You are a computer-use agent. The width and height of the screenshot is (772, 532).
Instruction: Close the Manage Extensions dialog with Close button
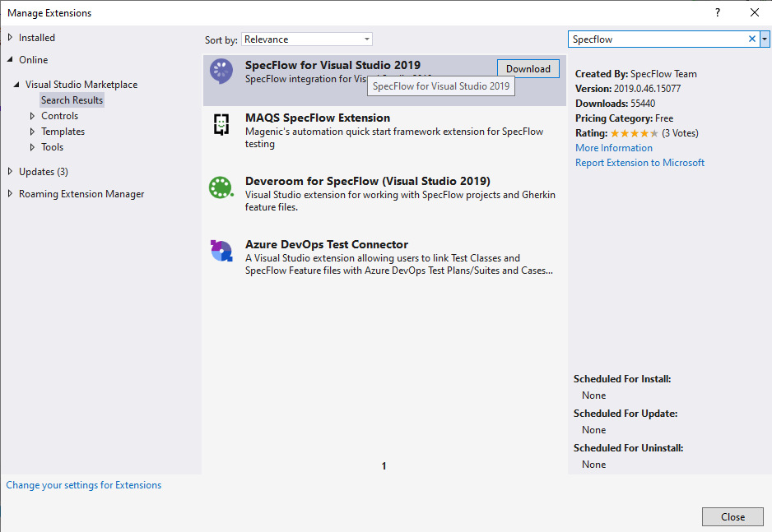click(x=732, y=516)
